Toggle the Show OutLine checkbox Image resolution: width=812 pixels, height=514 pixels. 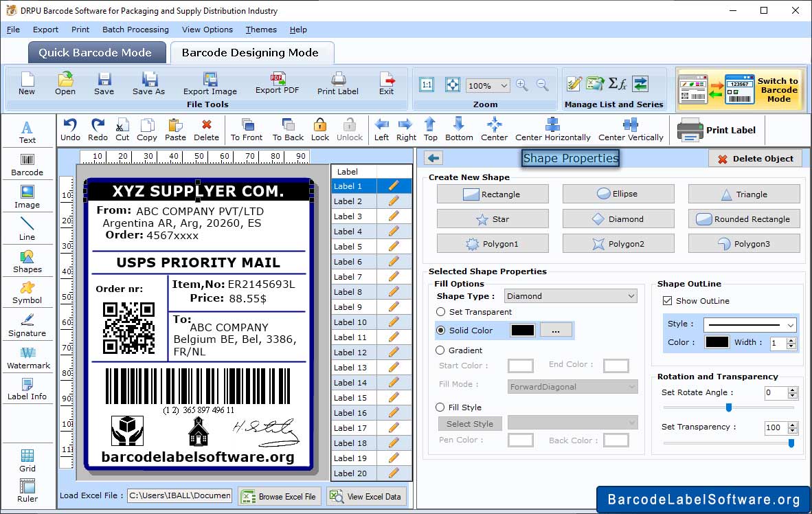[x=668, y=300]
